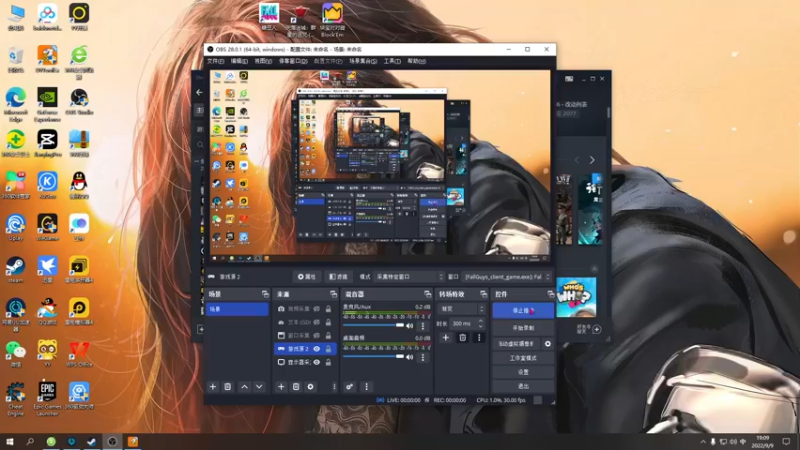Remove scene using scenes trash icon
This screenshot has width=800, height=450.
click(x=228, y=387)
